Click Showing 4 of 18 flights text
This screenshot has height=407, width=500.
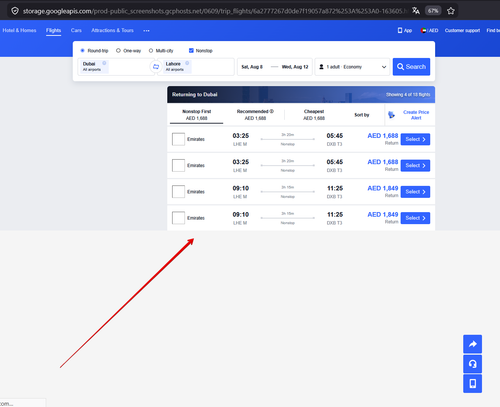click(408, 95)
